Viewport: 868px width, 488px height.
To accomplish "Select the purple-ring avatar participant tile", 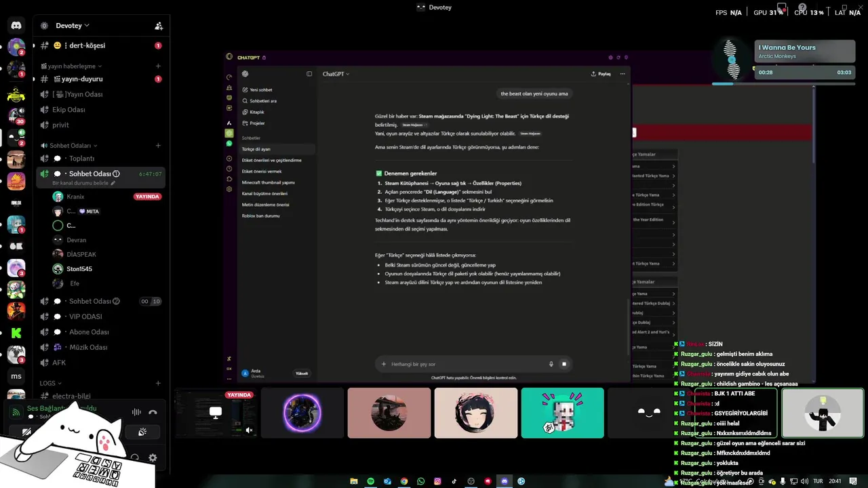I will (302, 413).
